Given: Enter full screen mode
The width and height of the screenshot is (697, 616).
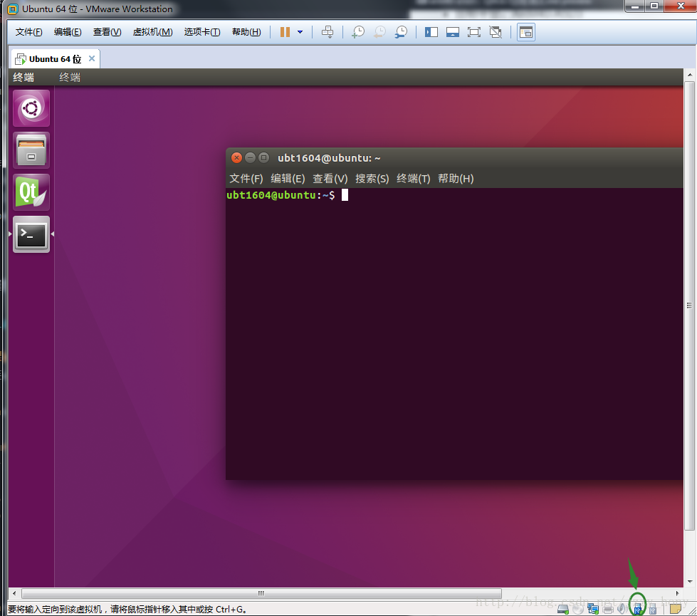Looking at the screenshot, I should tap(474, 32).
